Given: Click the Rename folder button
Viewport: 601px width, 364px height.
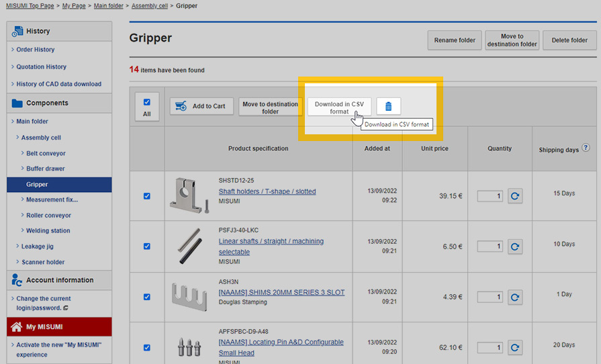Looking at the screenshot, I should click(x=455, y=40).
